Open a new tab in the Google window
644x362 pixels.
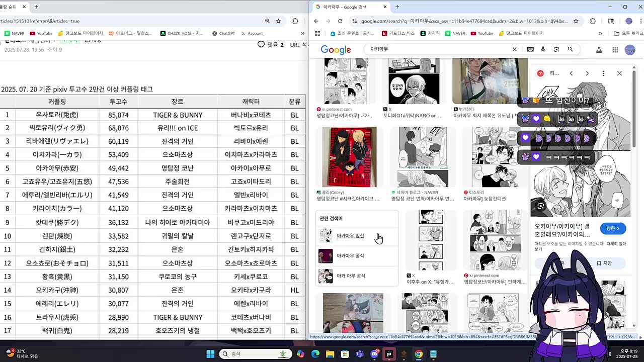click(397, 7)
